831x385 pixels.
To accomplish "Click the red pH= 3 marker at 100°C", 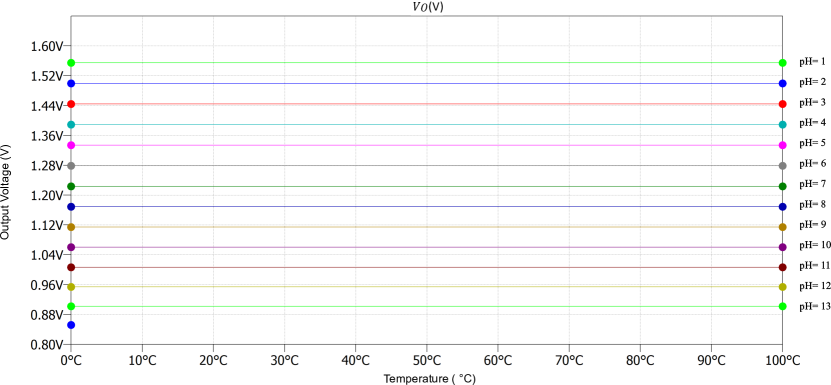I will click(x=782, y=104).
